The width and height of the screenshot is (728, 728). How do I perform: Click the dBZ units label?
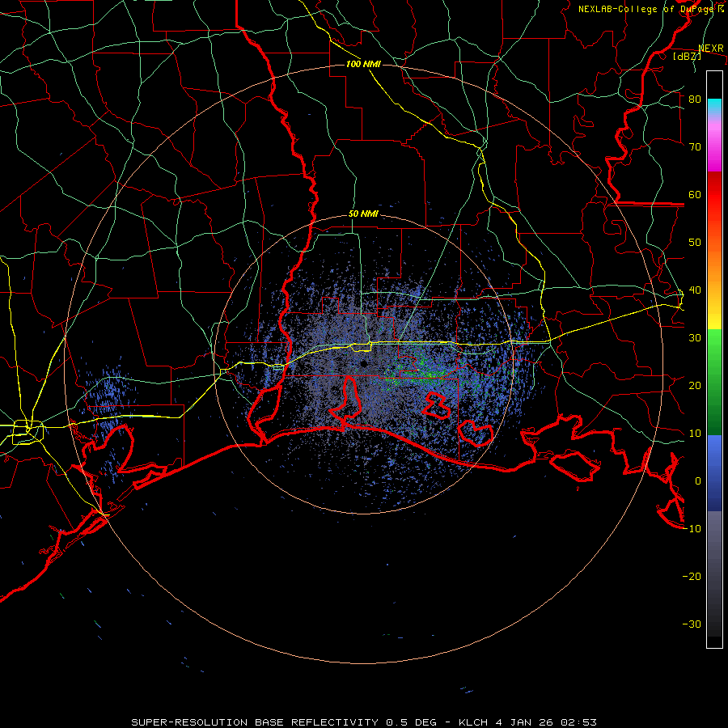(687, 56)
